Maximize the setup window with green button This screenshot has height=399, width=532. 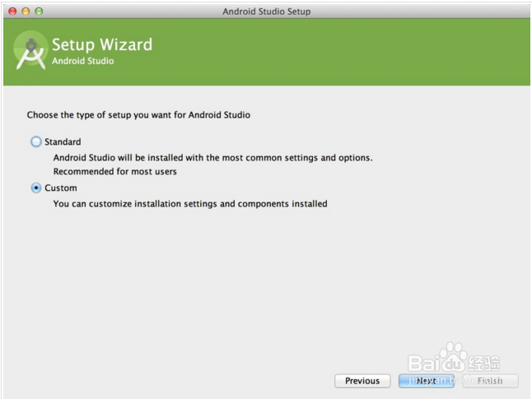pyautogui.click(x=39, y=12)
